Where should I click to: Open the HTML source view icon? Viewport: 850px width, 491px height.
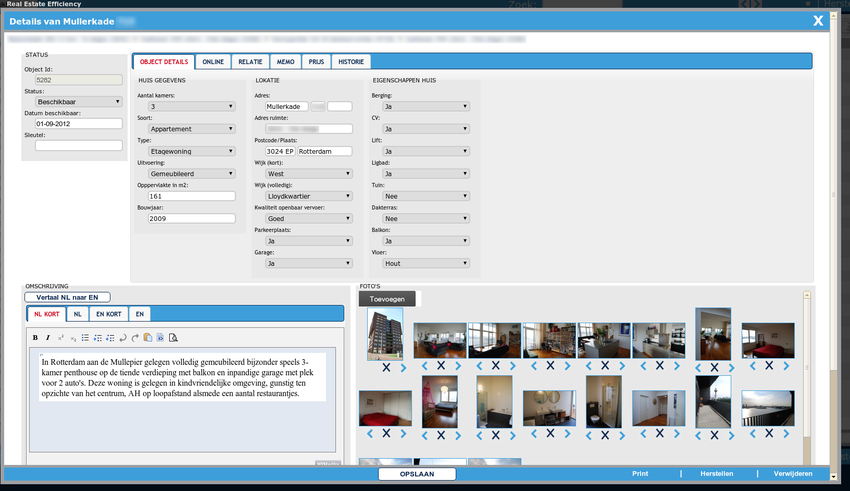pos(160,338)
